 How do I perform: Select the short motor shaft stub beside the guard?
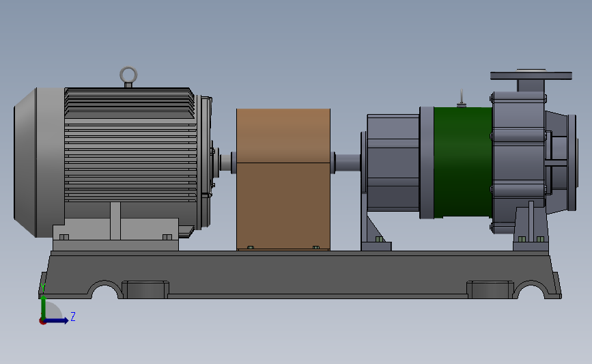(225, 163)
